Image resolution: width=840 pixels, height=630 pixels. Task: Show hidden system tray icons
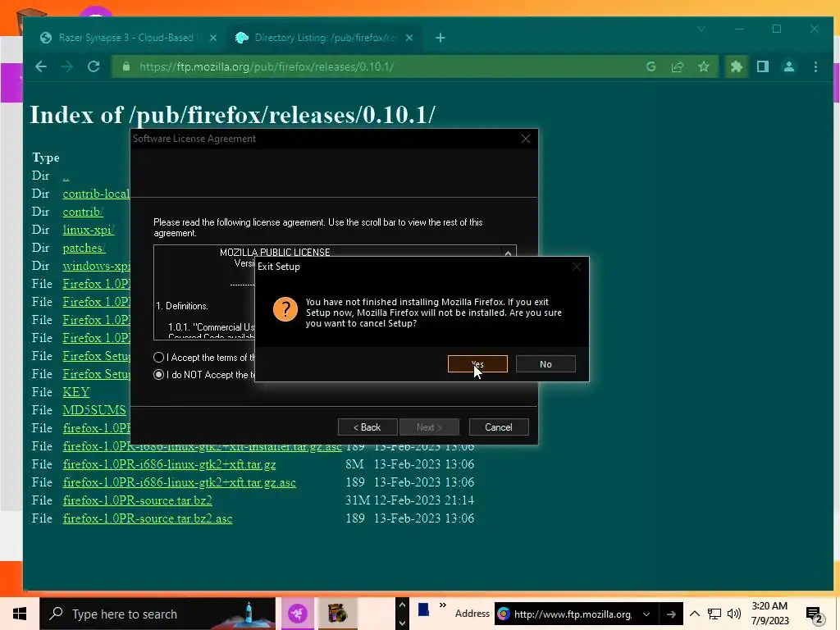[x=694, y=614]
